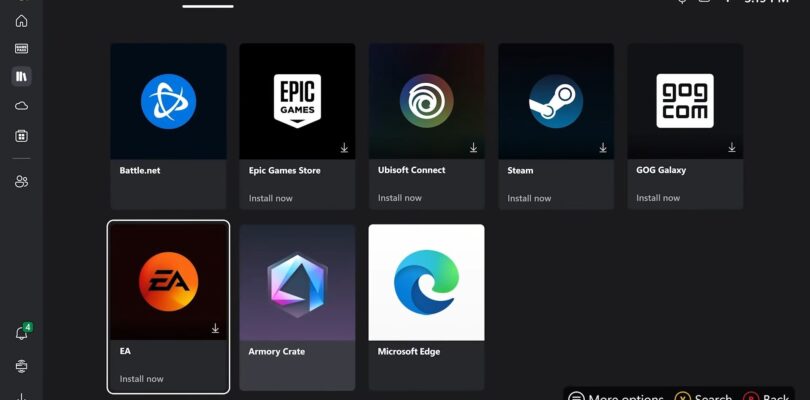Screen dimensions: 810x400
Task: Open the Friends and social icon
Action: point(21,181)
